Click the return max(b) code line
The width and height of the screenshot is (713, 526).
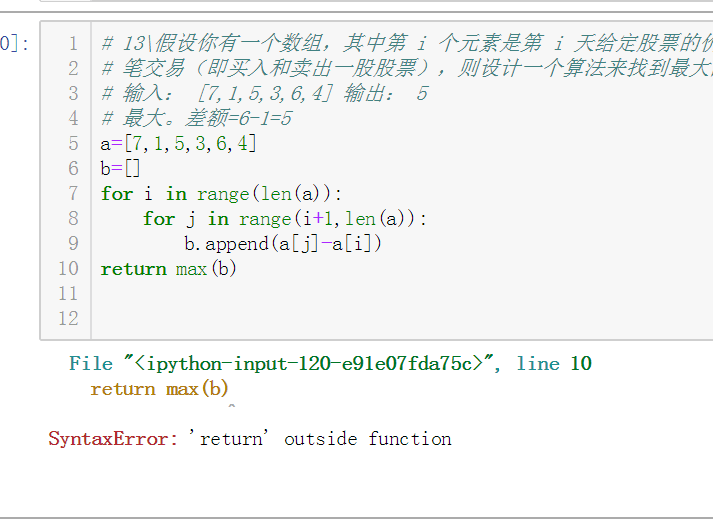coord(168,269)
